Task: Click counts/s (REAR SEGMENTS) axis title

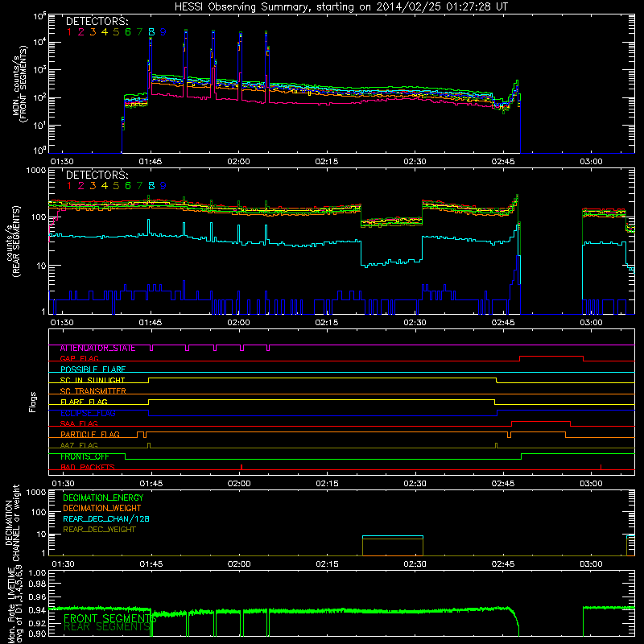Action: pyautogui.click(x=12, y=242)
